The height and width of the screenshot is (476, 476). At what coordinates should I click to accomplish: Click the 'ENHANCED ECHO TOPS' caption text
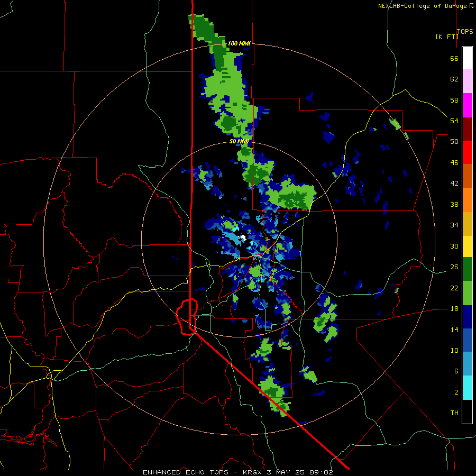click(186, 472)
